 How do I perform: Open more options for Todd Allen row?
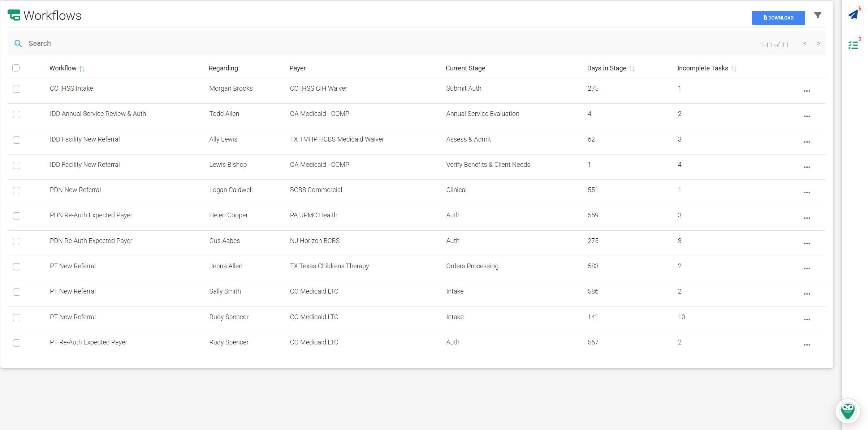pyautogui.click(x=807, y=116)
